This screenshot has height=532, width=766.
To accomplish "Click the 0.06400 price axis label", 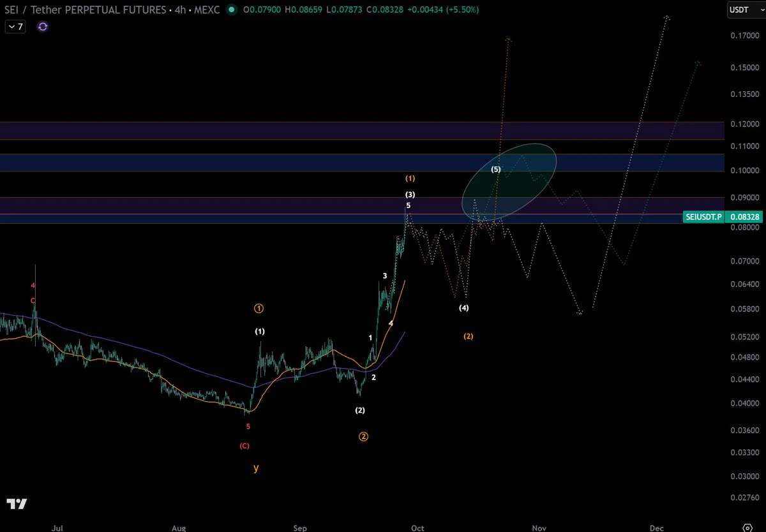I will tap(745, 284).
